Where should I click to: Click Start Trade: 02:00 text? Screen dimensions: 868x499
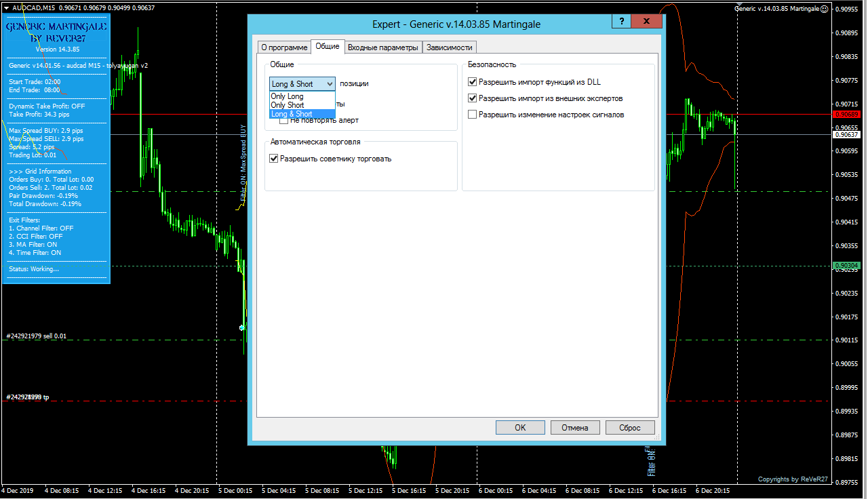pyautogui.click(x=35, y=82)
